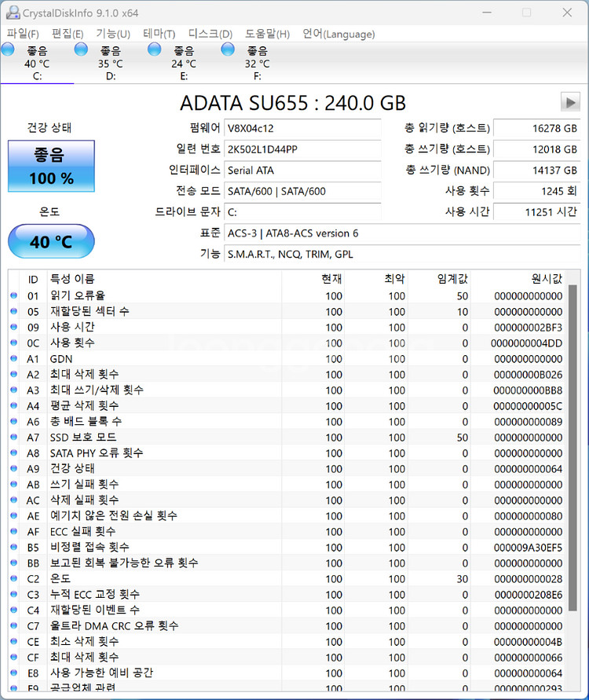
Task: Click raw value 000000002BF3
Action: pyautogui.click(x=529, y=328)
